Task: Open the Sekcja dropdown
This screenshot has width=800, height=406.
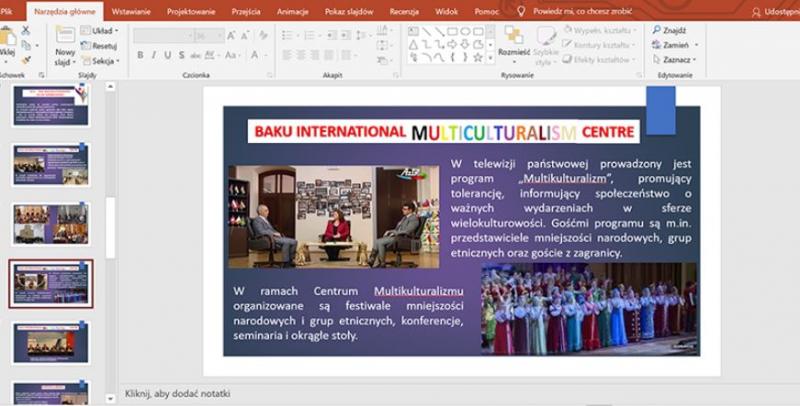Action: [x=101, y=61]
